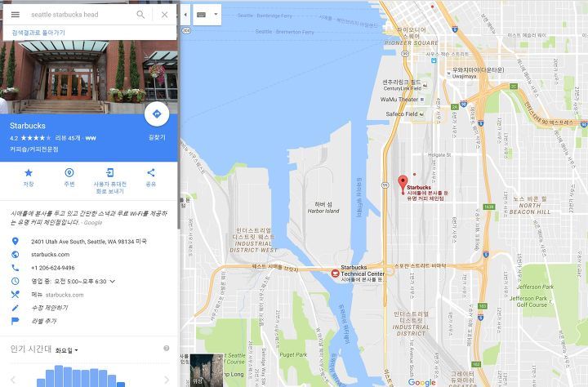The height and width of the screenshot is (387, 588).
Task: Go back to search results link
Action: point(38,33)
